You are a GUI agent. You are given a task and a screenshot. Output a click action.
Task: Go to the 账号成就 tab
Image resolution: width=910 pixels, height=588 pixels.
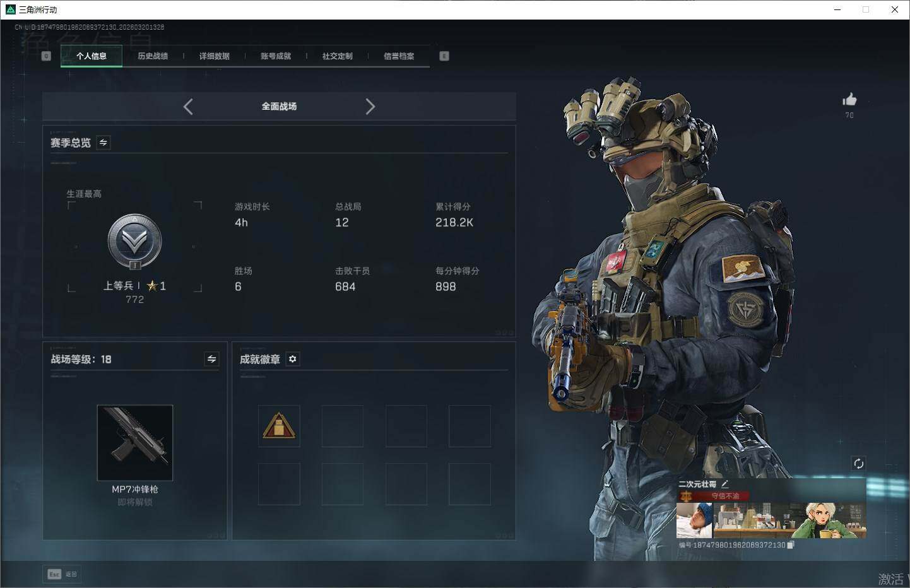[x=276, y=56]
